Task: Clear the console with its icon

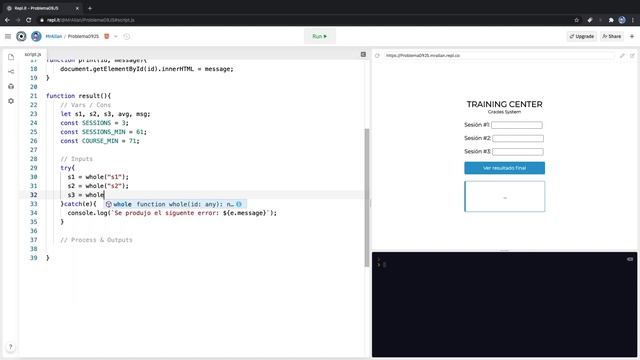Action: point(630,259)
